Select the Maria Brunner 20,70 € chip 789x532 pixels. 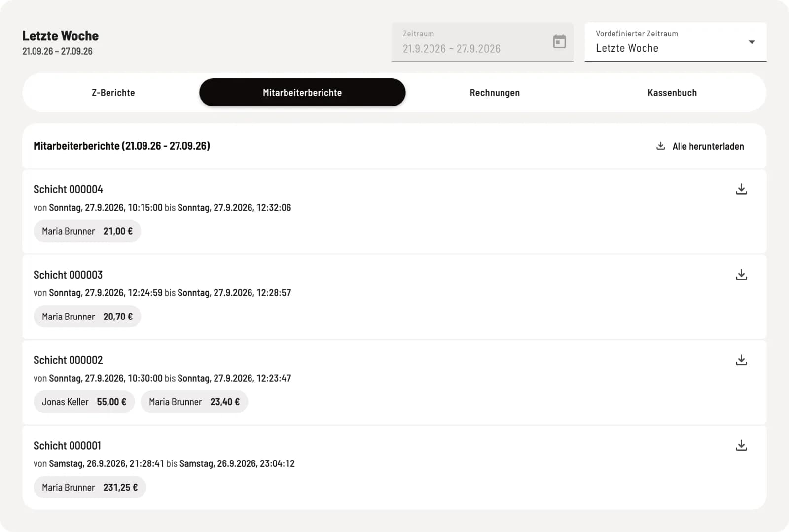pyautogui.click(x=87, y=317)
